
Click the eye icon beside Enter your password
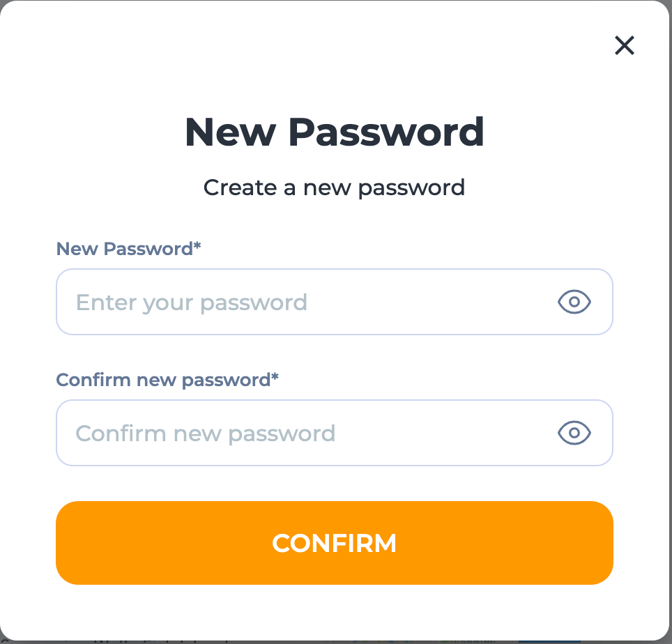(x=574, y=302)
